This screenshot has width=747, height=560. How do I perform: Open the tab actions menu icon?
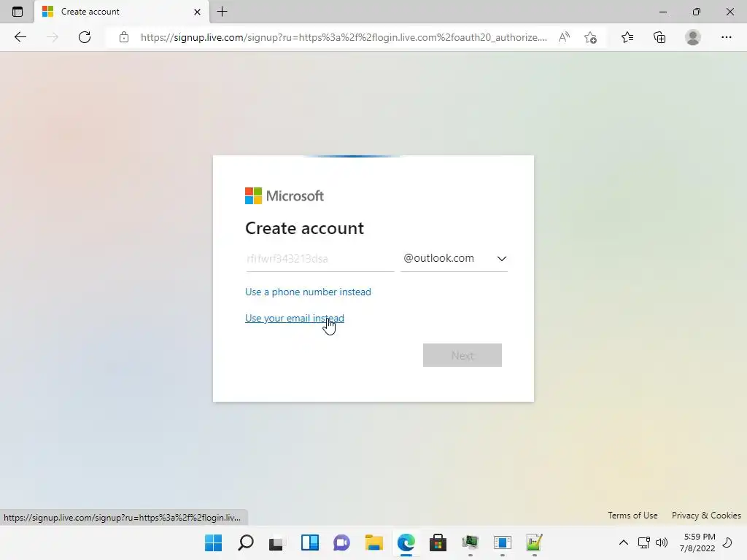coord(18,12)
